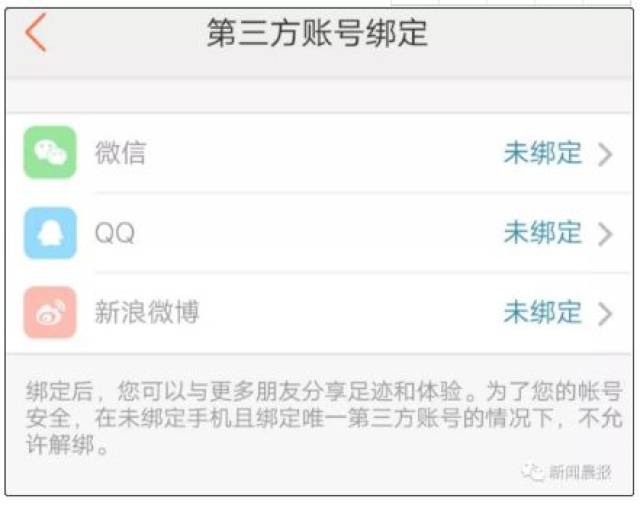Click the blue QQ penguin icon
Image resolution: width=640 pixels, height=508 pixels.
pos(50,233)
